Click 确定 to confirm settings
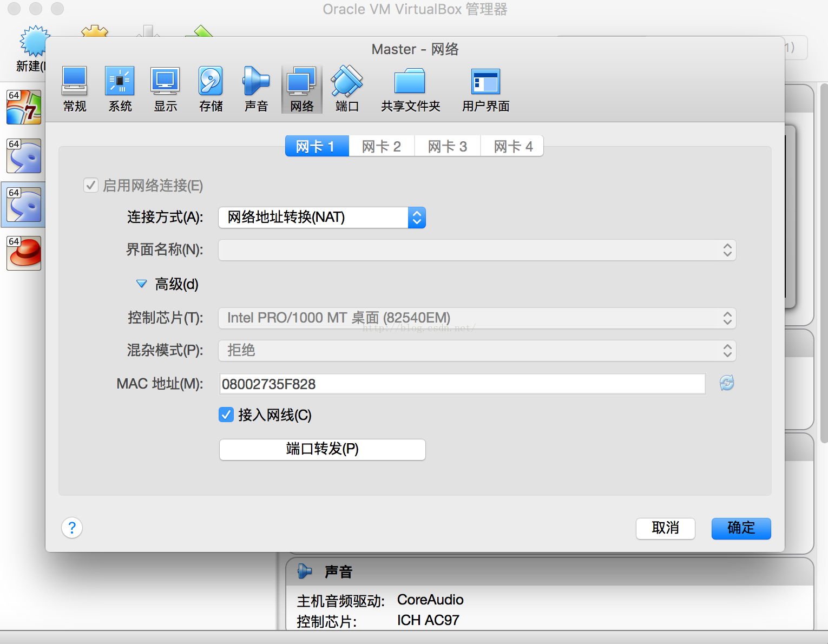828x644 pixels. click(x=741, y=528)
